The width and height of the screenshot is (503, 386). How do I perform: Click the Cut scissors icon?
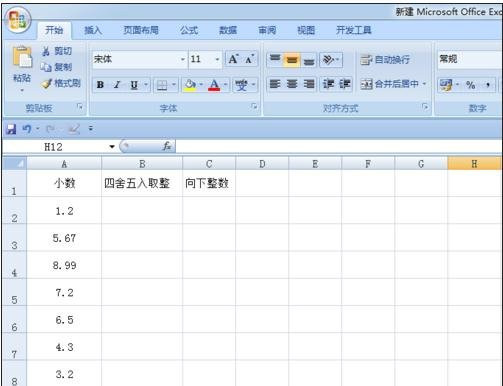[x=46, y=51]
